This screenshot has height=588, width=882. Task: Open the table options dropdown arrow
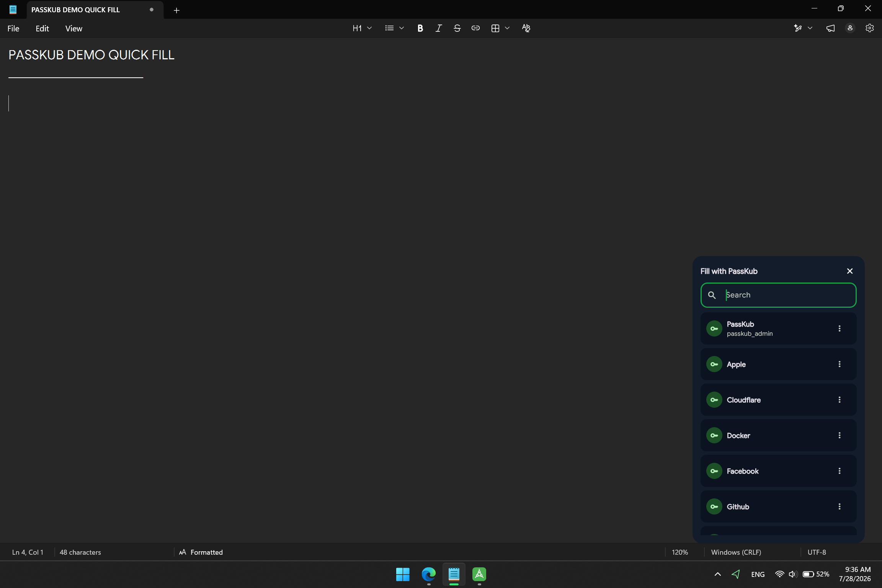[x=507, y=28]
